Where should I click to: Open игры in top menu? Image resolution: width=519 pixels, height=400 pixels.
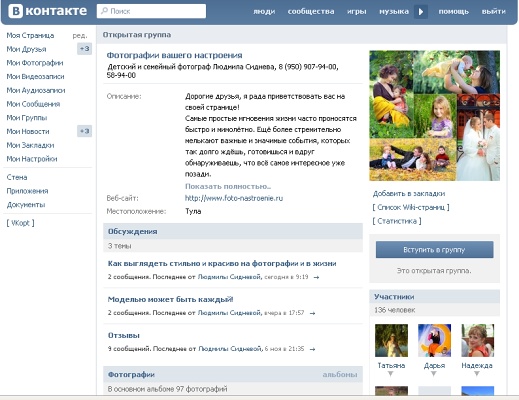click(x=357, y=11)
